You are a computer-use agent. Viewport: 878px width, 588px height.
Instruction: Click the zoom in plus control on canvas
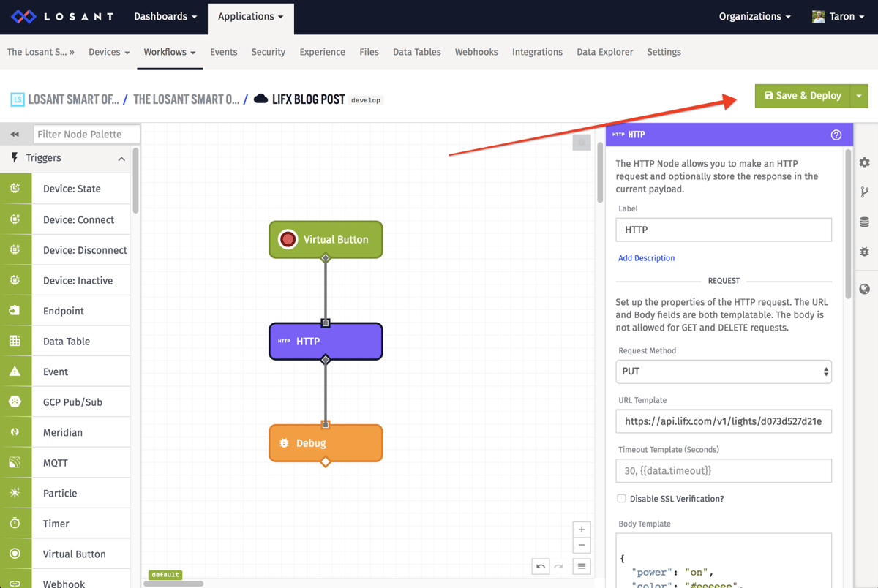point(582,529)
